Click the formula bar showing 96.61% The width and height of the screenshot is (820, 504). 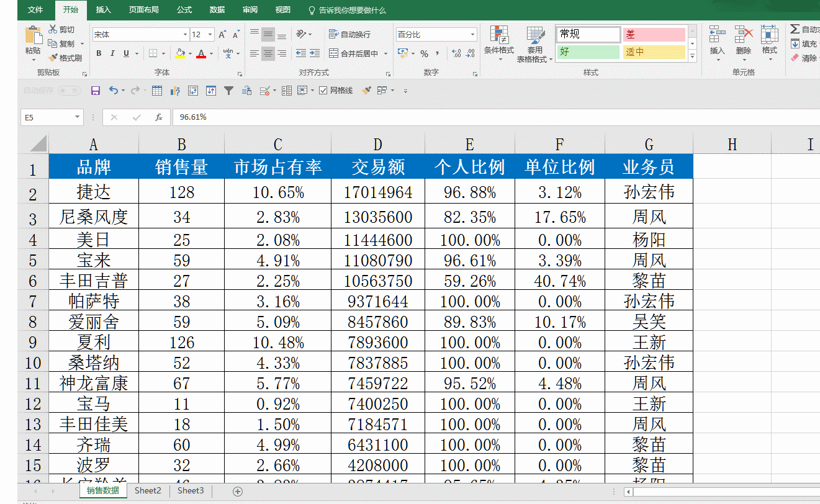(x=497, y=117)
